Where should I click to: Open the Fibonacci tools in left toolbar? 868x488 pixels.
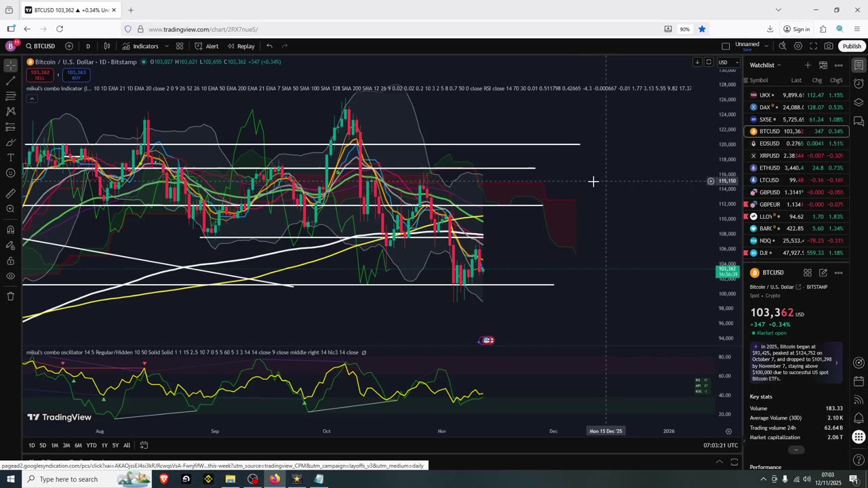coord(10,96)
